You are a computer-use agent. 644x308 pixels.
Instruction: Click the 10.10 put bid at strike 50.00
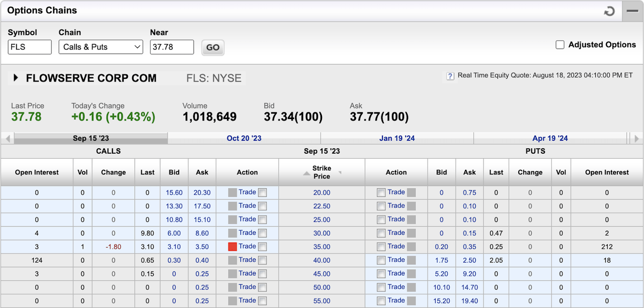coord(442,287)
